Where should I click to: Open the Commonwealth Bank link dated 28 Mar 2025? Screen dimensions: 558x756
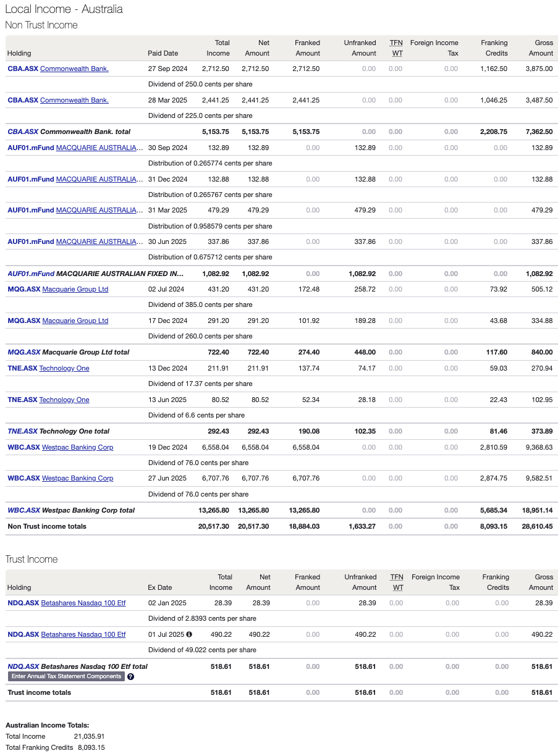[74, 100]
